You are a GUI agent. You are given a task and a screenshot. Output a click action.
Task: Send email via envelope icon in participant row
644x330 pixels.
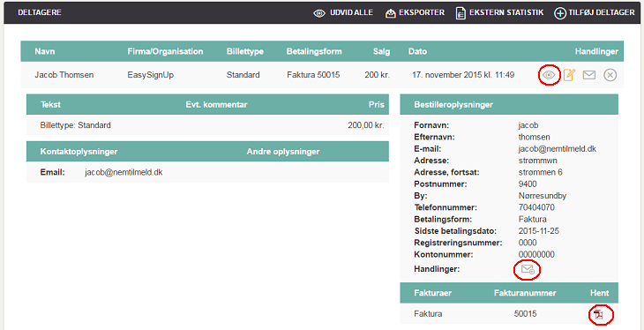(589, 75)
